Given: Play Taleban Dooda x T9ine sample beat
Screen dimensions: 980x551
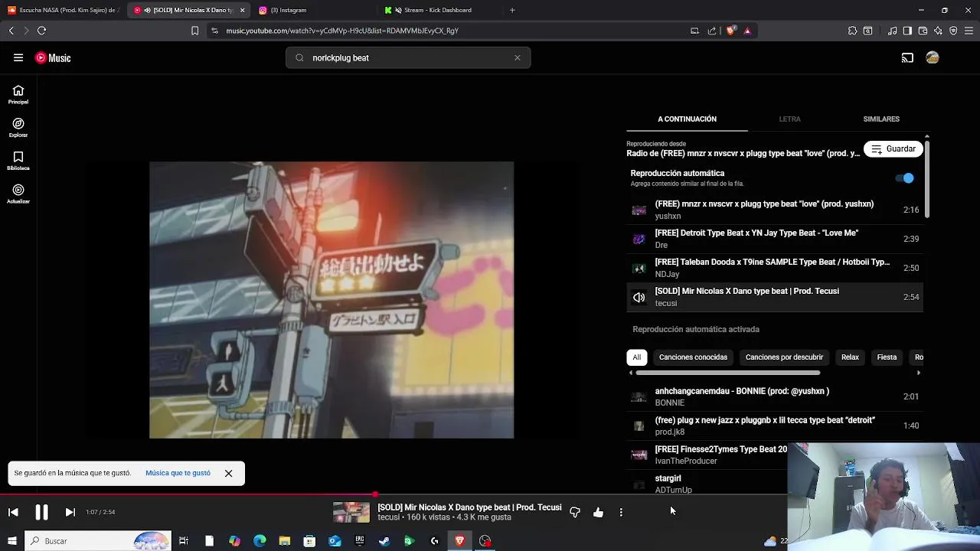Looking at the screenshot, I should pyautogui.click(x=775, y=268).
